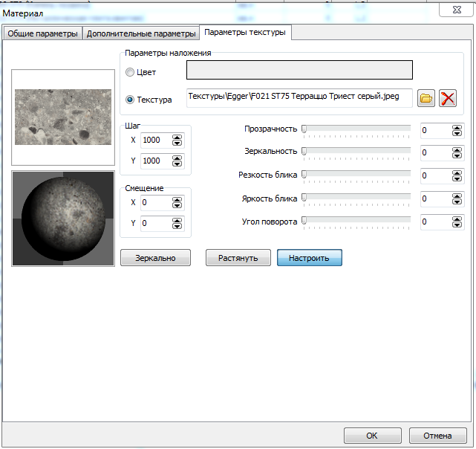
Task: Decrease Угол поворота value with spinner down arrow
Action: (457, 224)
